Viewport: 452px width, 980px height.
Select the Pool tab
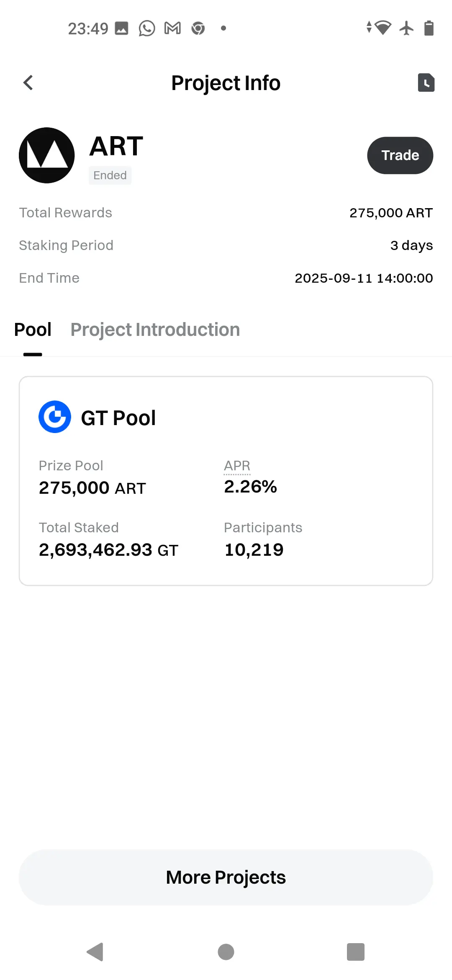pyautogui.click(x=33, y=330)
